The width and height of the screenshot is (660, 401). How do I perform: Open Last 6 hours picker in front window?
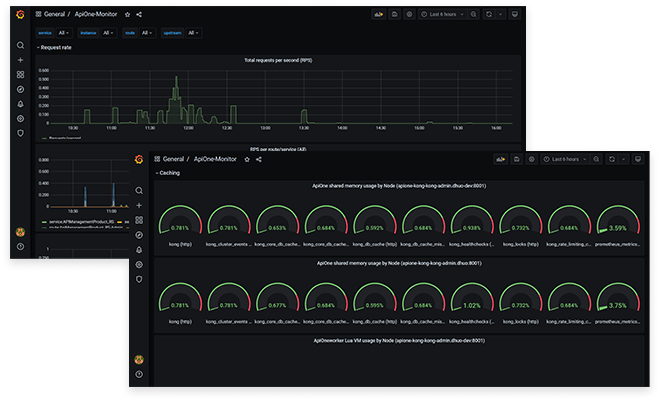point(565,159)
